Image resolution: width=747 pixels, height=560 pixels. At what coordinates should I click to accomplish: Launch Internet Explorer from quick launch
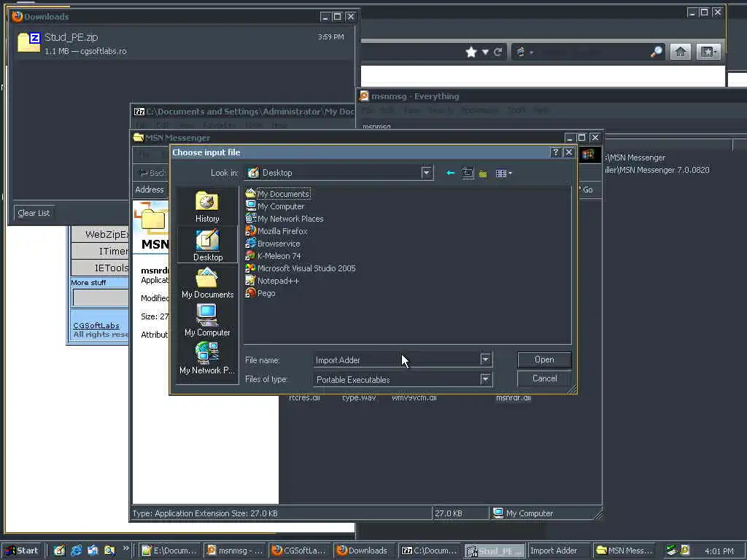(x=76, y=551)
